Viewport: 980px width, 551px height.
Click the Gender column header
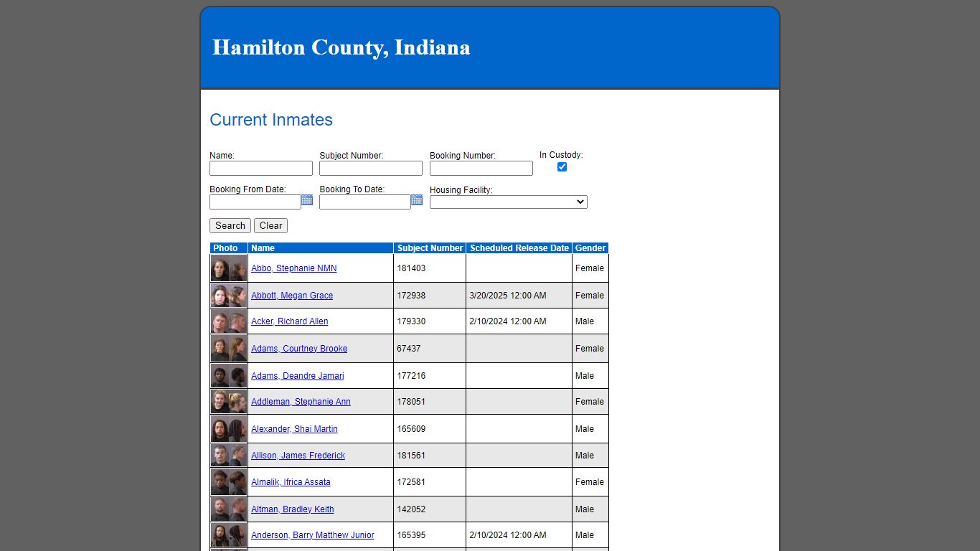tap(590, 248)
